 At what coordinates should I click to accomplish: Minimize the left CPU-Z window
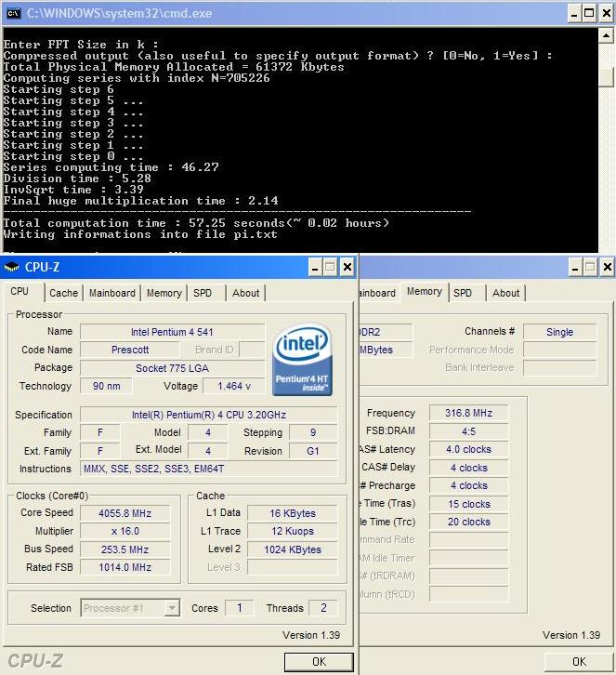pyautogui.click(x=315, y=268)
